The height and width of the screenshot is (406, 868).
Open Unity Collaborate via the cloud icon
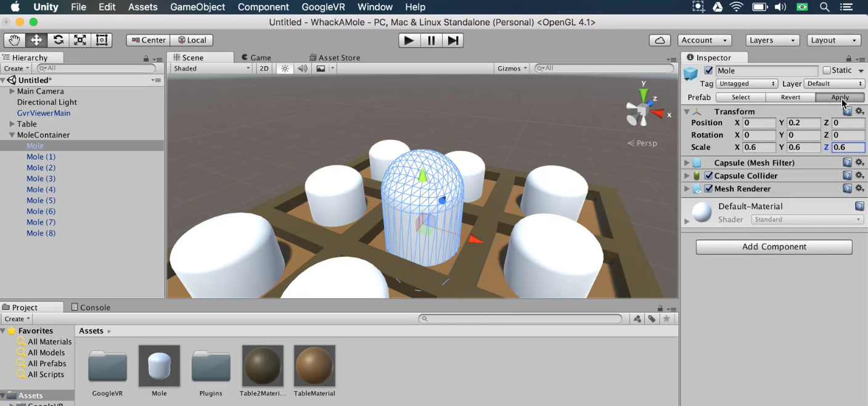point(660,39)
